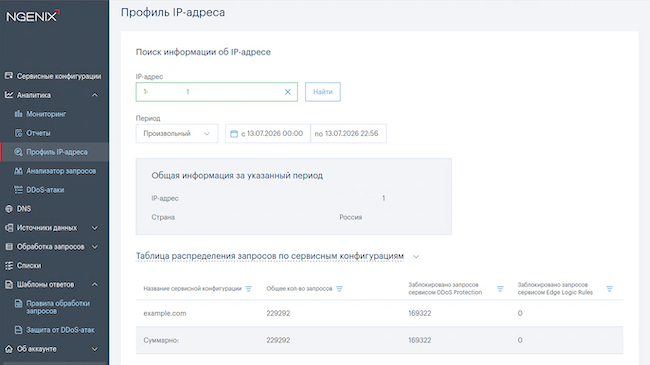Open Сервисные конфигурации menu item
The height and width of the screenshot is (365, 650).
click(59, 76)
